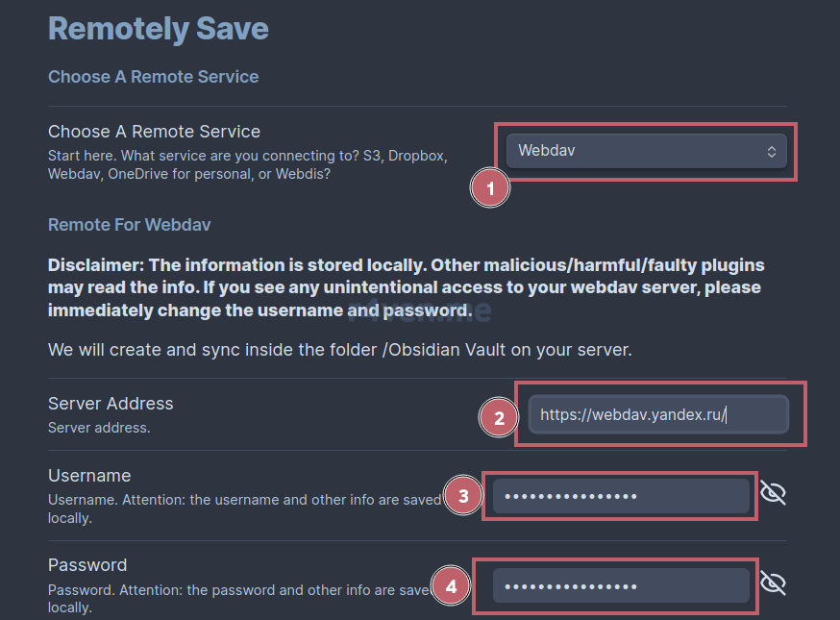Toggle password visibility with the eye icon
This screenshot has height=620, width=840.
click(773, 583)
